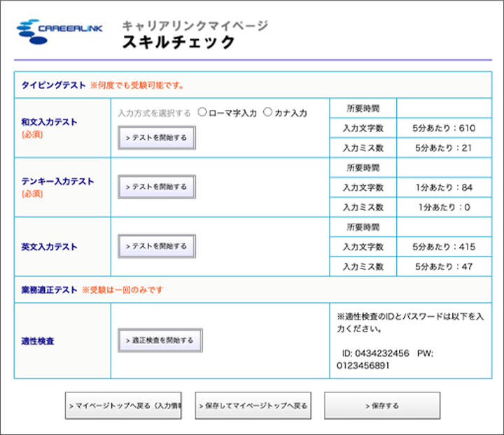
Task: Click the value 1分あたり：84
Action: click(x=444, y=187)
